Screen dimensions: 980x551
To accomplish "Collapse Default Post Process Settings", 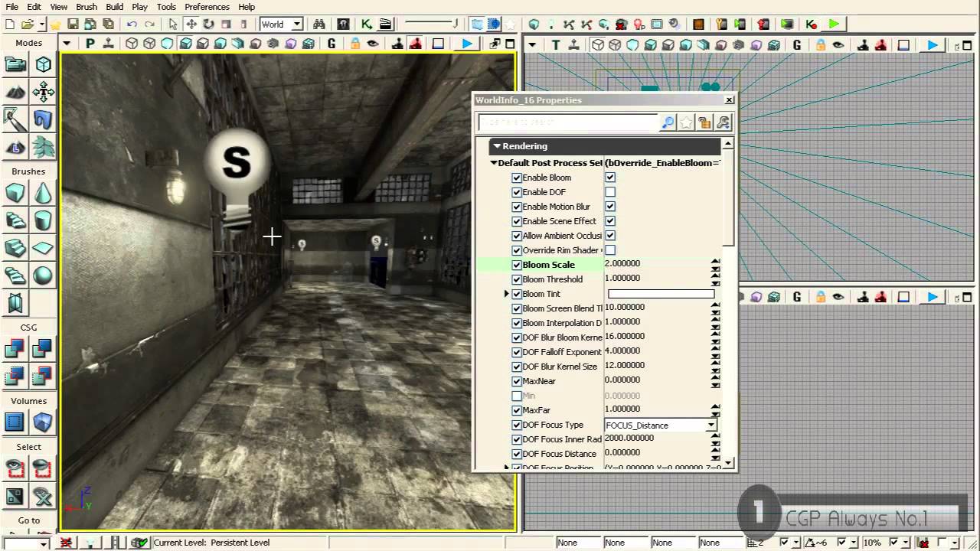I will (494, 163).
